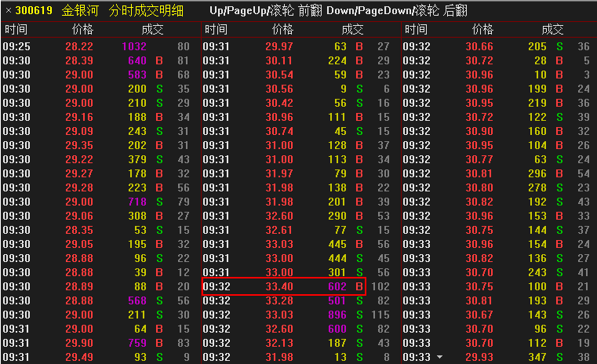This screenshot has width=597, height=364.
Task: Select the stock code 300619 in the title
Action: (34, 10)
